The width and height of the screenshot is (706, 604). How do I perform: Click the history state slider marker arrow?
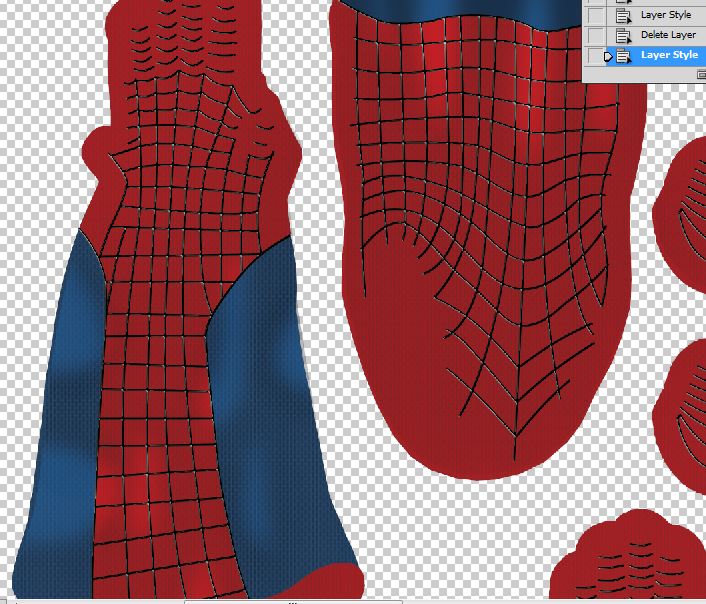[608, 57]
